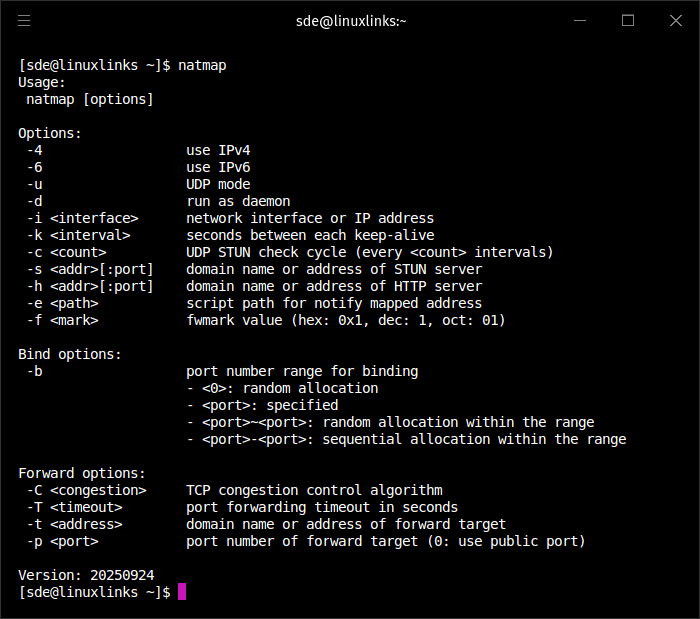This screenshot has width=700, height=619.
Task: Click the sde@linuxlinks window title
Action: (x=350, y=20)
